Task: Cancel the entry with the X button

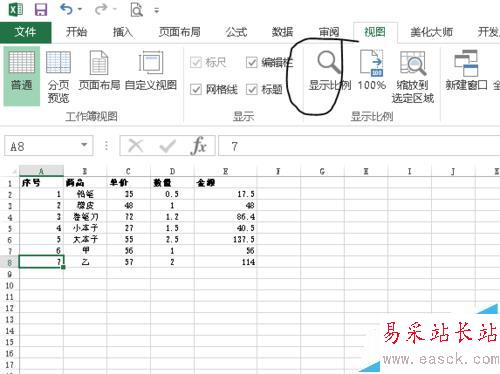Action: pos(136,146)
